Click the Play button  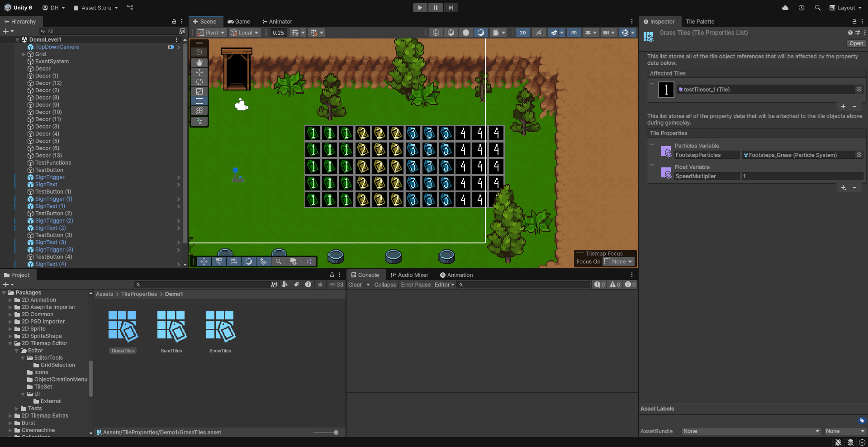(x=420, y=8)
